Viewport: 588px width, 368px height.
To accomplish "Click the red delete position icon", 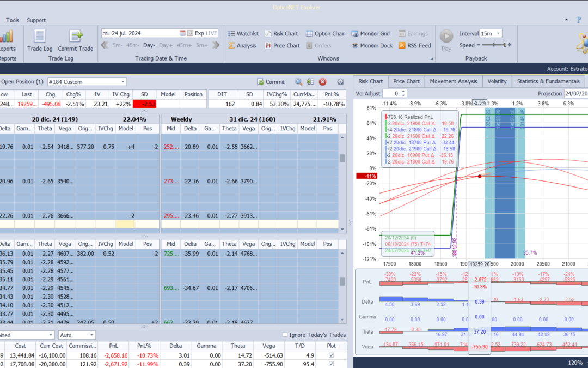I will [x=322, y=82].
